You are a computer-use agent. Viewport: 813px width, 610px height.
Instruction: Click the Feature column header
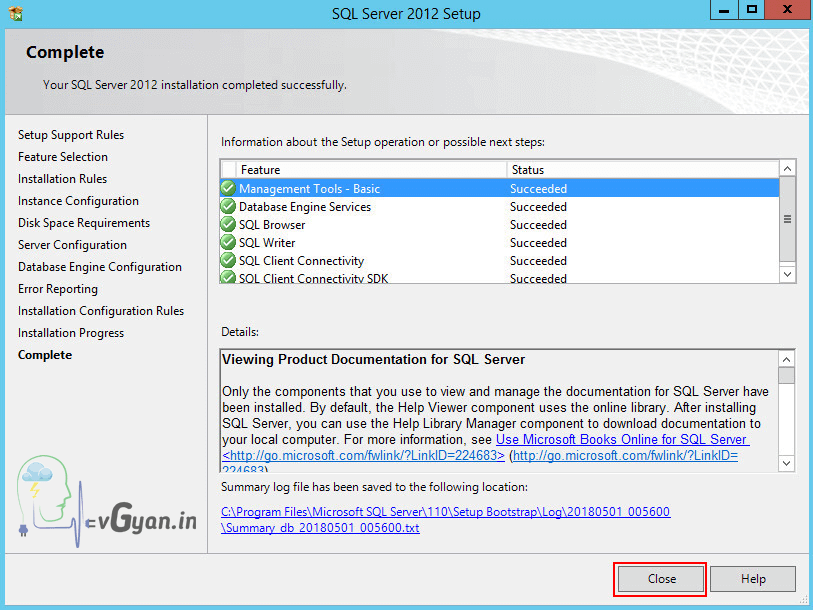tap(372, 170)
